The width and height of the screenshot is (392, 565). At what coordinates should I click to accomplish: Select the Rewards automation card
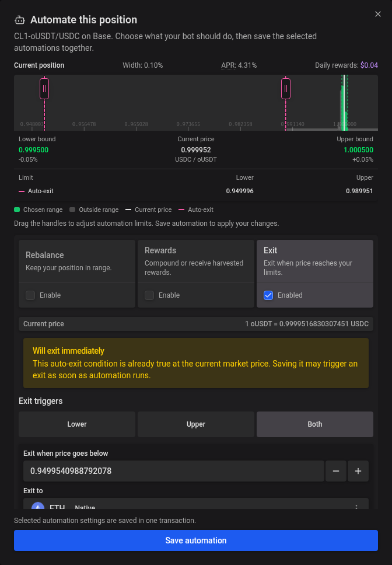click(196, 274)
